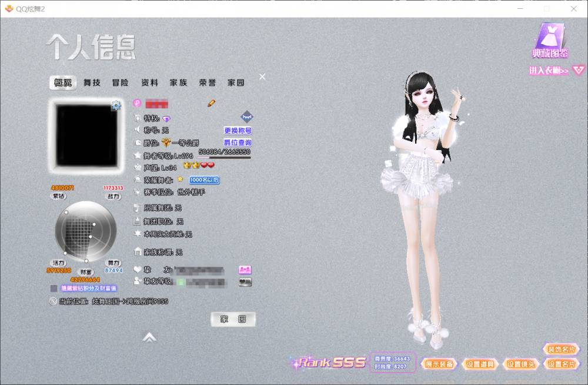Click the gear icon on avatar frame
Image resolution: width=588 pixels, height=385 pixels.
click(116, 106)
